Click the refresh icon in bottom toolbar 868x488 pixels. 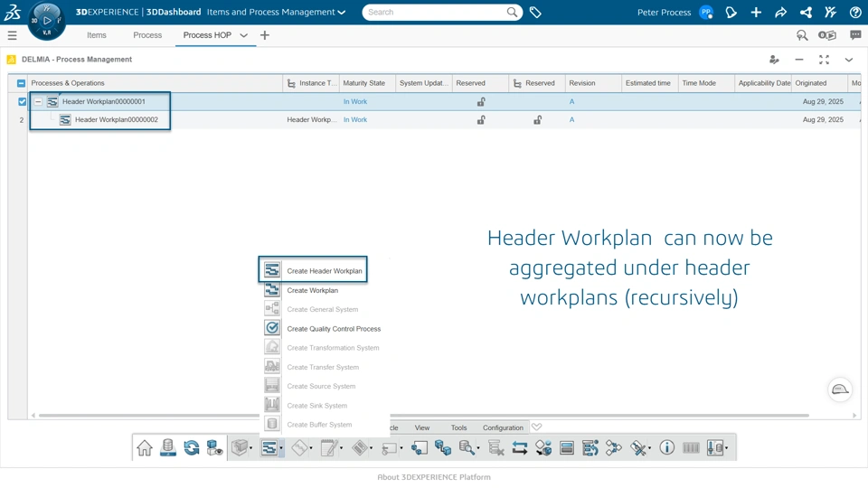click(x=192, y=448)
